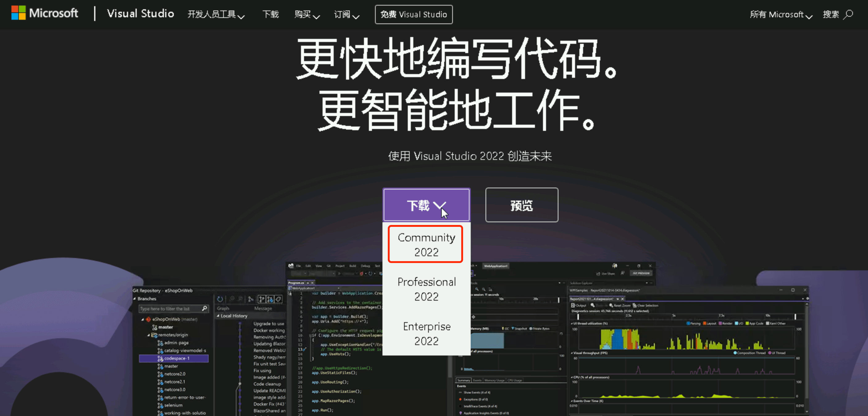Click the search magnifier icon

848,14
